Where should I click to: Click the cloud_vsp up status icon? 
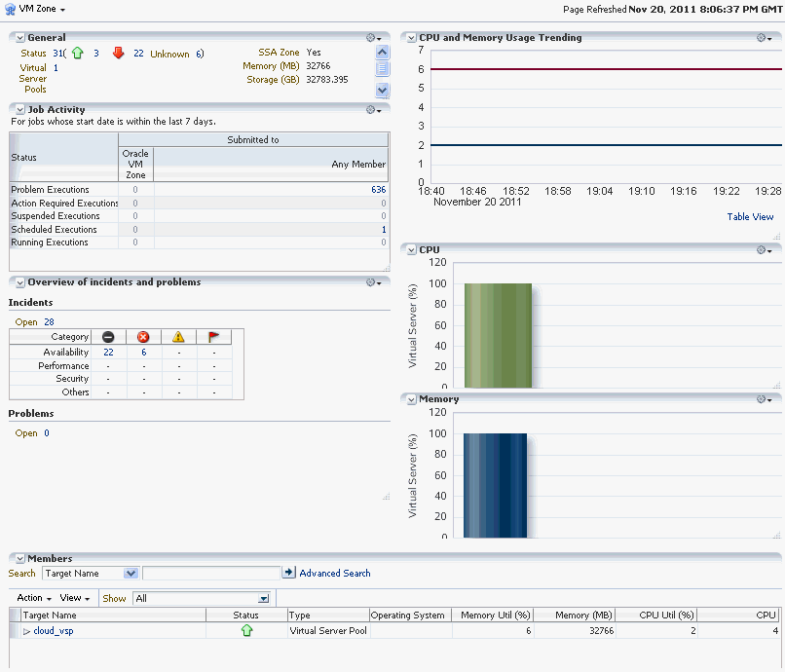pyautogui.click(x=246, y=631)
